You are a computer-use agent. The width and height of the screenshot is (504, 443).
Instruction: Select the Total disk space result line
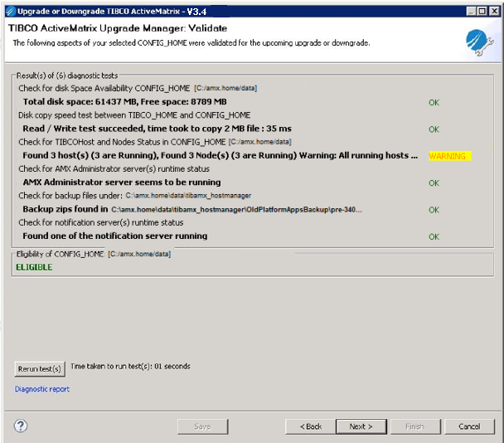click(x=124, y=102)
